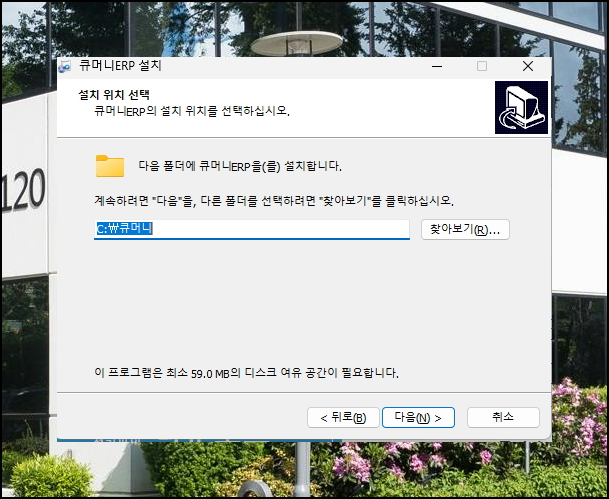This screenshot has height=499, width=609.
Task: Click the 59.0 MB disk space text
Action: (x=246, y=373)
